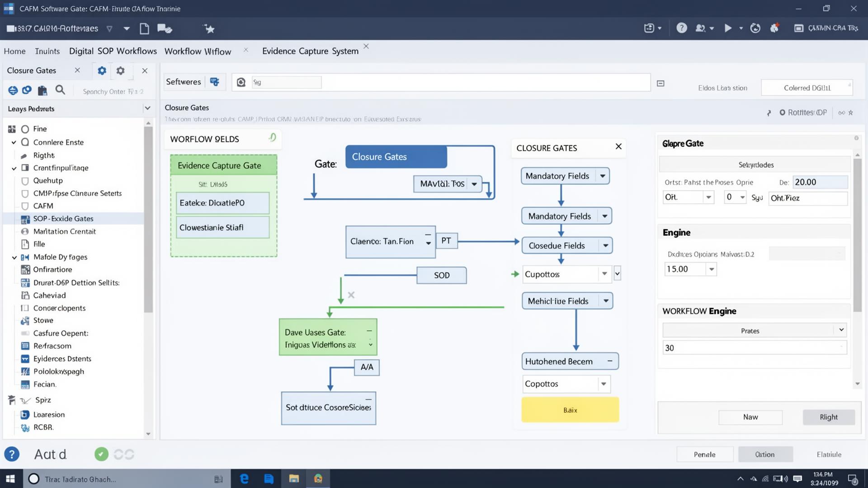Click the Penale button
The height and width of the screenshot is (488, 868).
coord(704,455)
